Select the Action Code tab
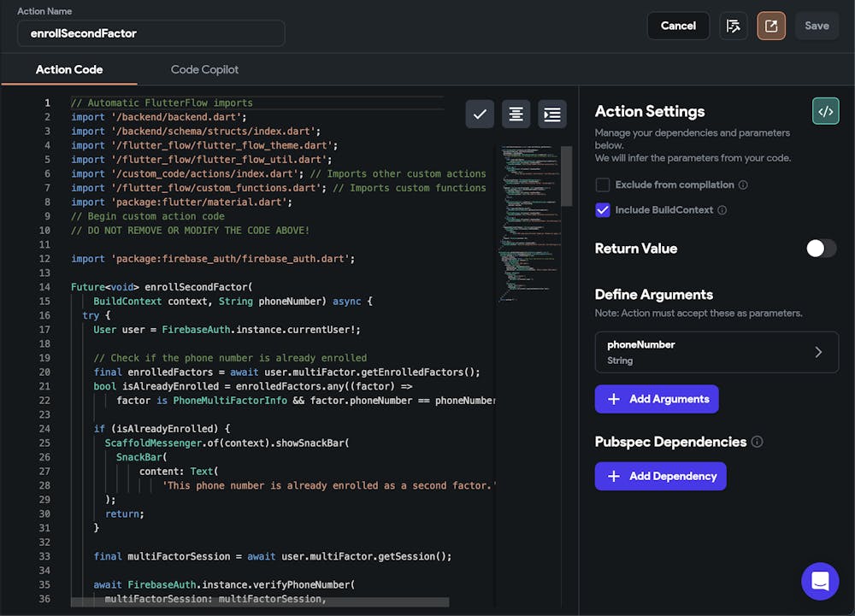855x616 pixels. [x=68, y=69]
